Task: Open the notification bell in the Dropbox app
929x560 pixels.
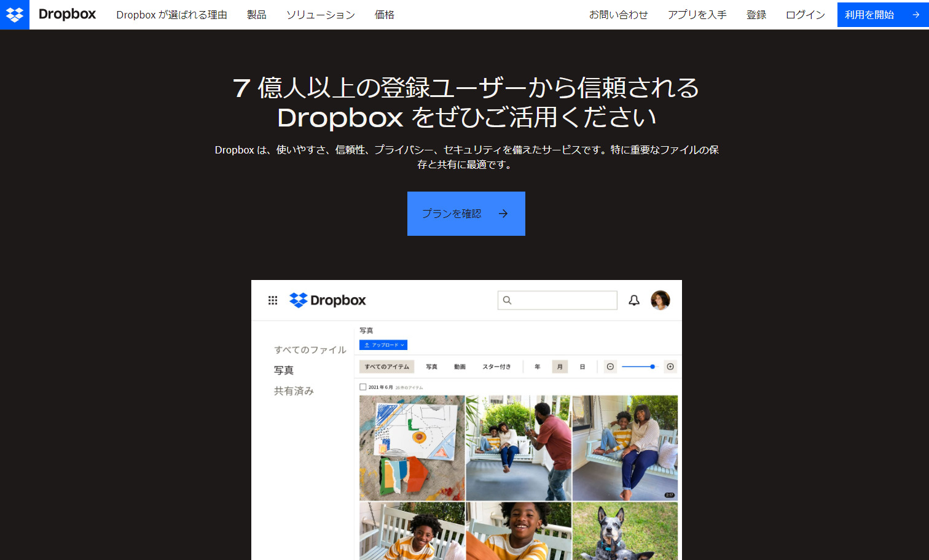Action: 634,300
